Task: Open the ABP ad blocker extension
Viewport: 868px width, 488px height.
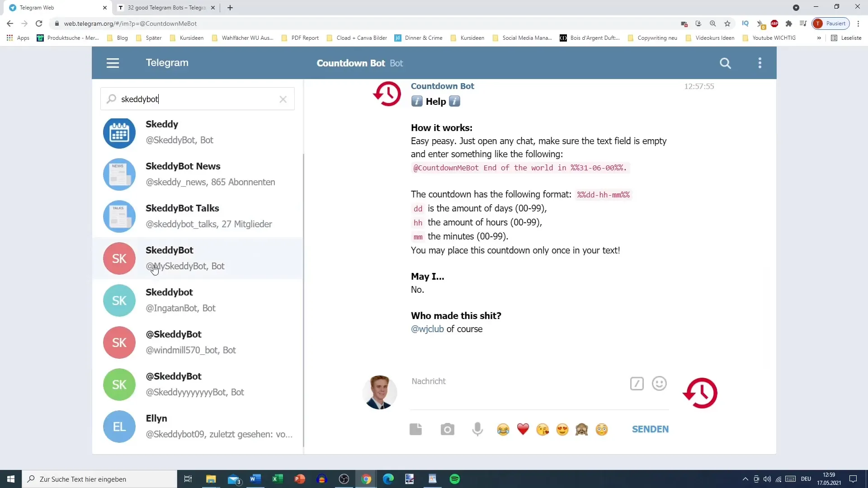Action: point(774,23)
